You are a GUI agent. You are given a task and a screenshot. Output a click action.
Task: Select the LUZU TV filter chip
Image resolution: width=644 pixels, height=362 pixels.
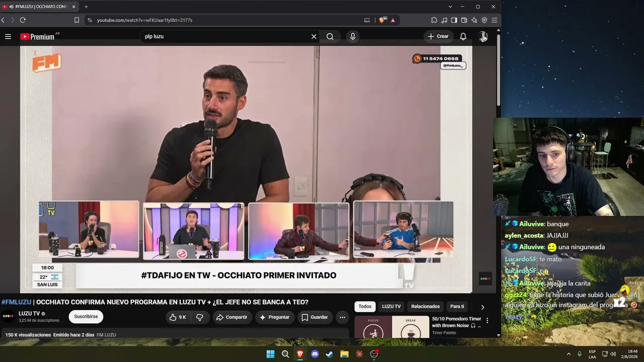coord(391,307)
